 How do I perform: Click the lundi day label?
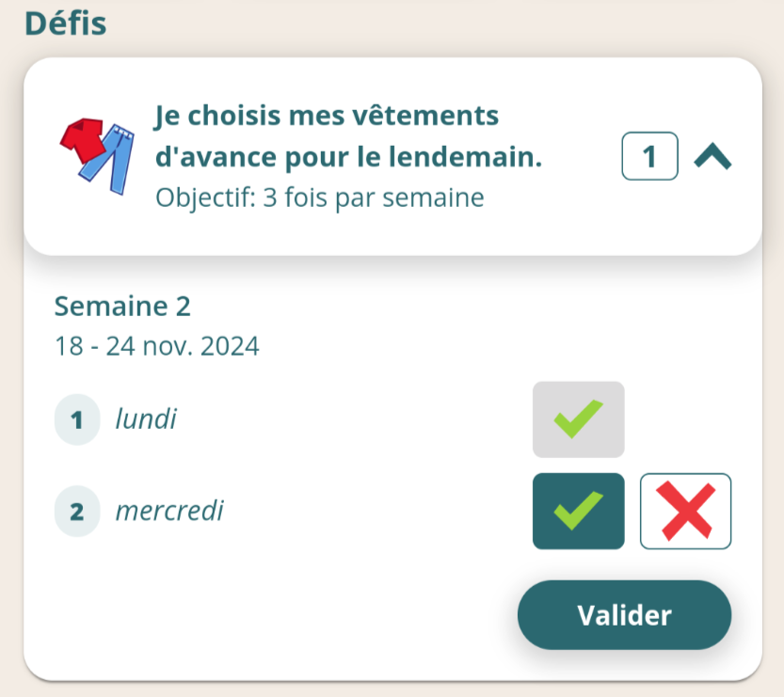[146, 419]
